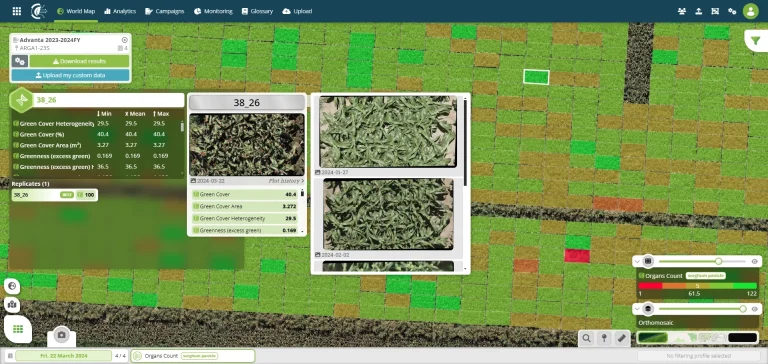This screenshot has width=768, height=364.
Task: Open campaign settings gears button
Action: pos(20,61)
